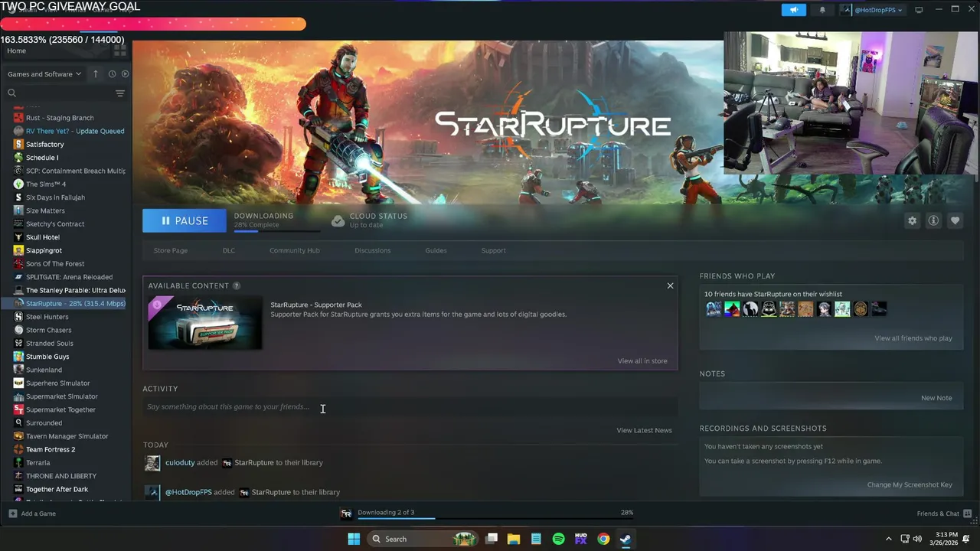Open advanced library filter options icon
The height and width of the screenshot is (551, 980).
[x=119, y=93]
